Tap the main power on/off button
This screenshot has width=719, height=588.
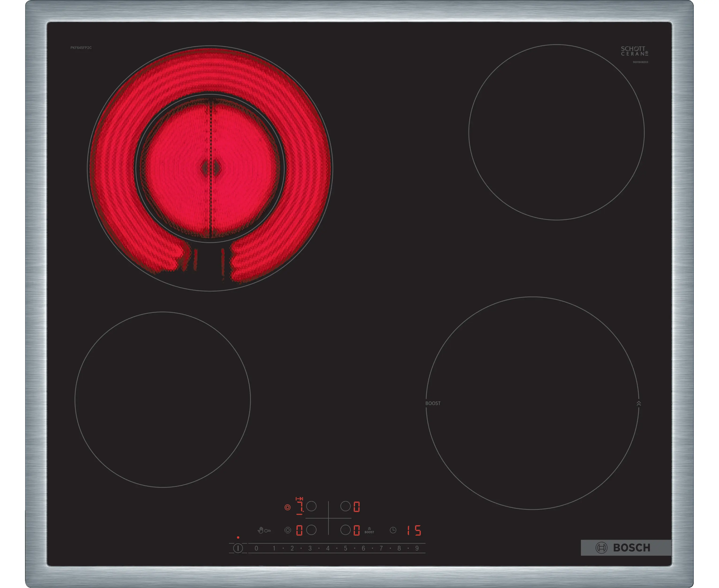pos(238,548)
